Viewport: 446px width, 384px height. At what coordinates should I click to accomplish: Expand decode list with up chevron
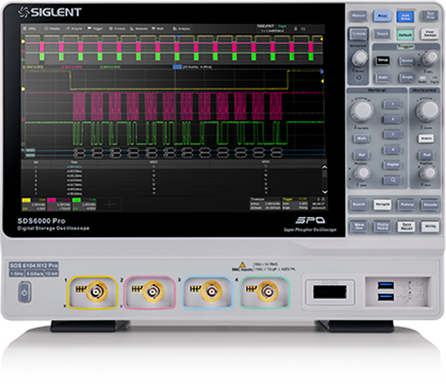click(x=324, y=167)
